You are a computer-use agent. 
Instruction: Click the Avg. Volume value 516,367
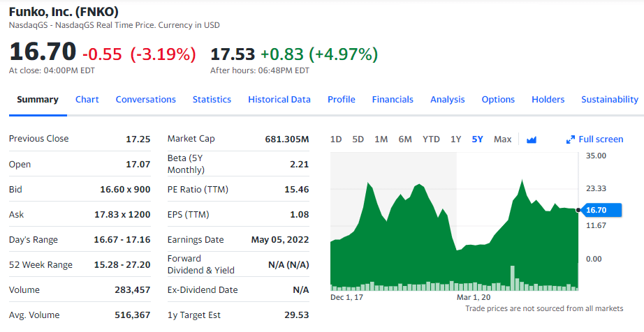tap(132, 315)
